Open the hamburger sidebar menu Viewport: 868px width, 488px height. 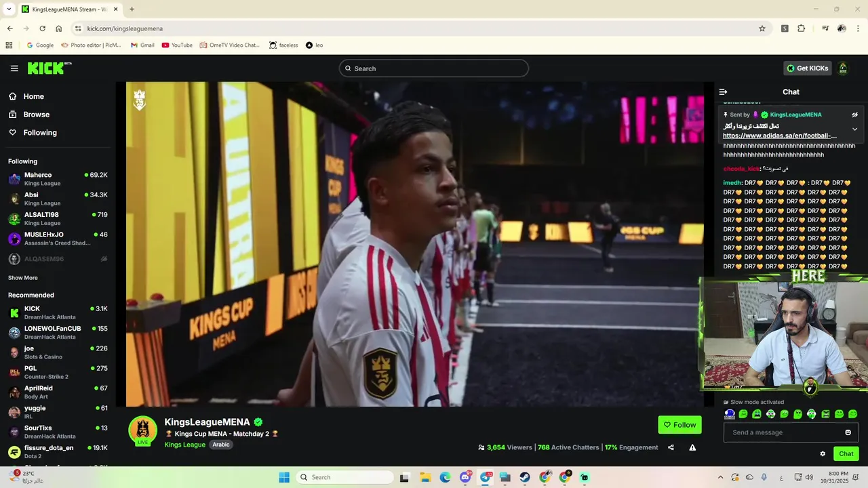click(x=14, y=68)
